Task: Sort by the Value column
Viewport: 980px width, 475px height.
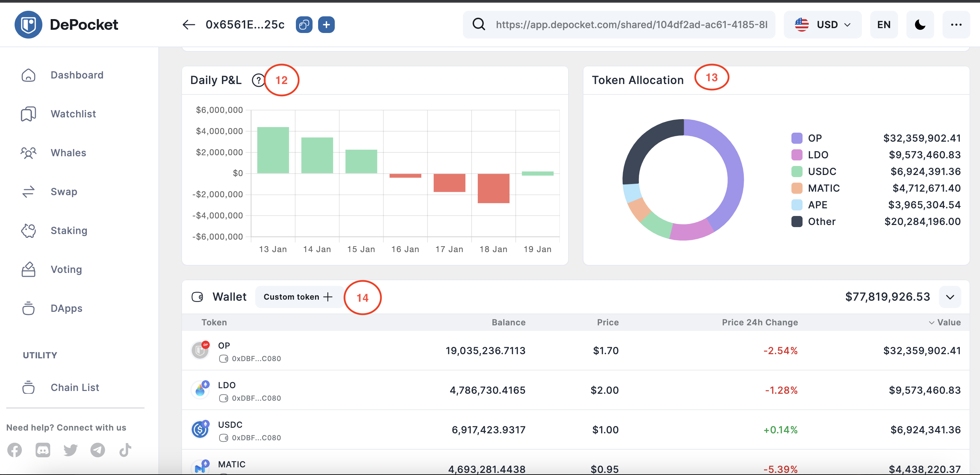Action: tap(945, 323)
